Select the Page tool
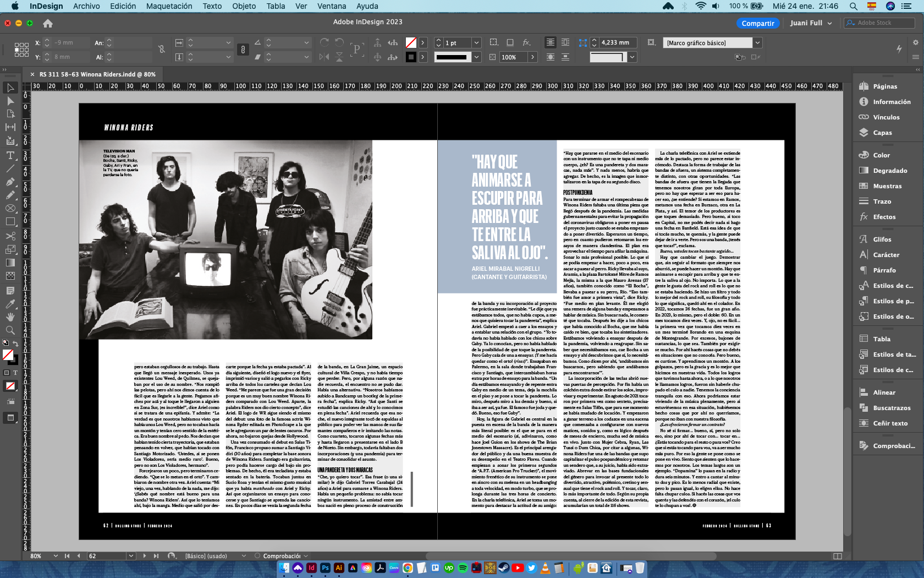Screen dimensions: 924x578 coord(10,114)
